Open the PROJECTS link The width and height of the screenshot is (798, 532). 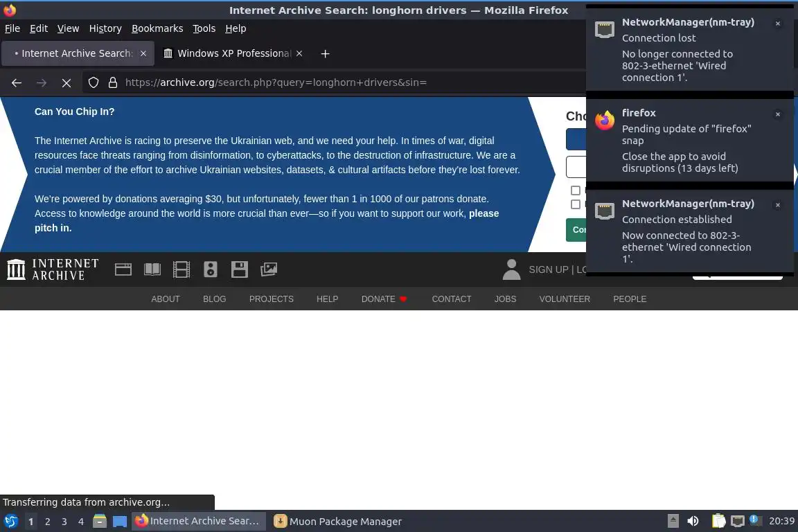pos(272,299)
